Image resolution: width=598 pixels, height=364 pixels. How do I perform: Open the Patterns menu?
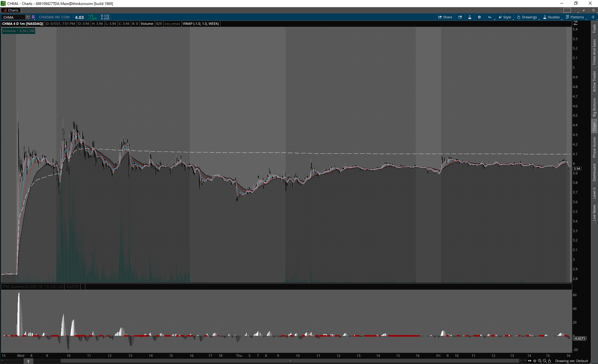[575, 17]
